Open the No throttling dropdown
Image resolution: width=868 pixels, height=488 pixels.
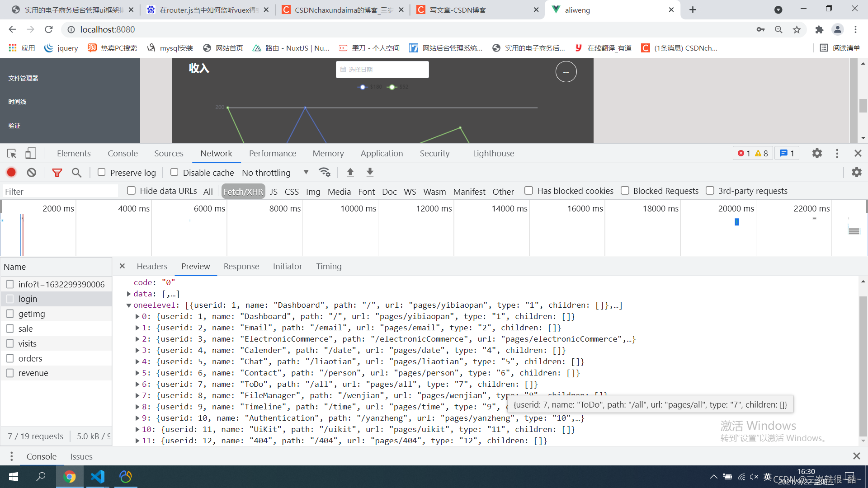(275, 173)
